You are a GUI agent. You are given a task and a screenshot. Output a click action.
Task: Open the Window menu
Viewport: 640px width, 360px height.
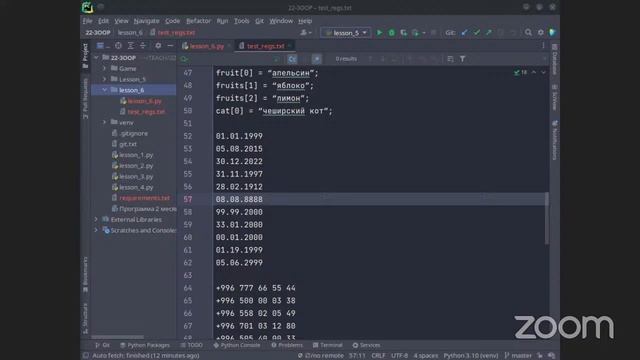281,21
